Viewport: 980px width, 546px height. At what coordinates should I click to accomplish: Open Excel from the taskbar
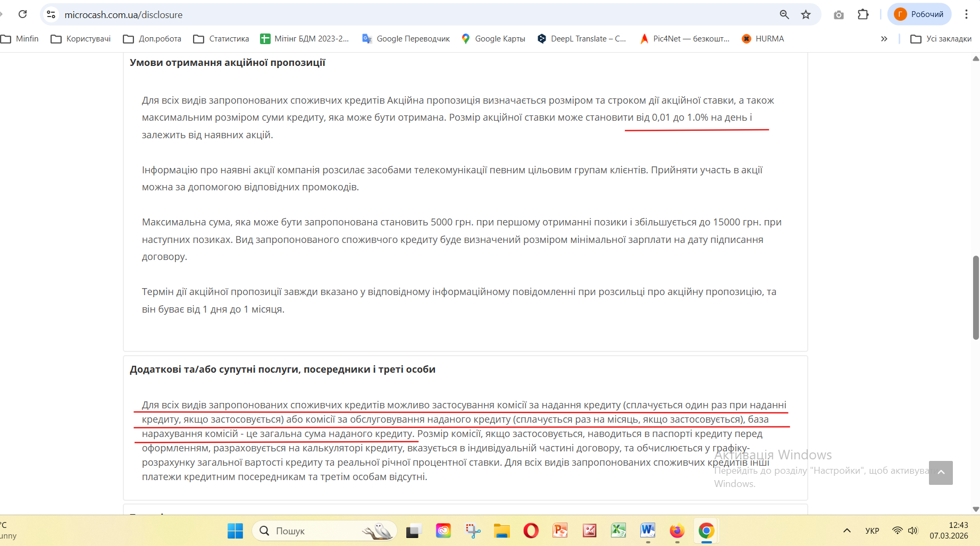[x=618, y=531]
